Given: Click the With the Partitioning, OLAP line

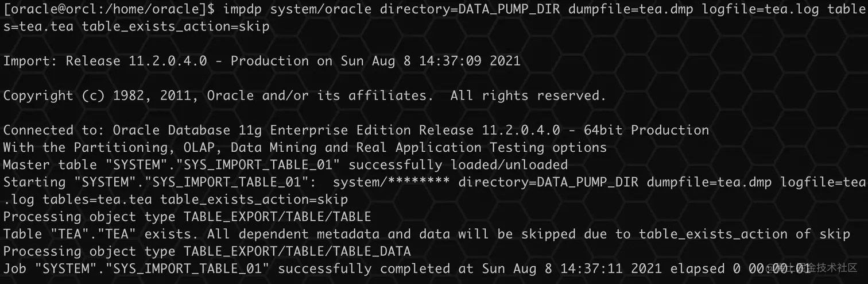Looking at the screenshot, I should pos(305,147).
